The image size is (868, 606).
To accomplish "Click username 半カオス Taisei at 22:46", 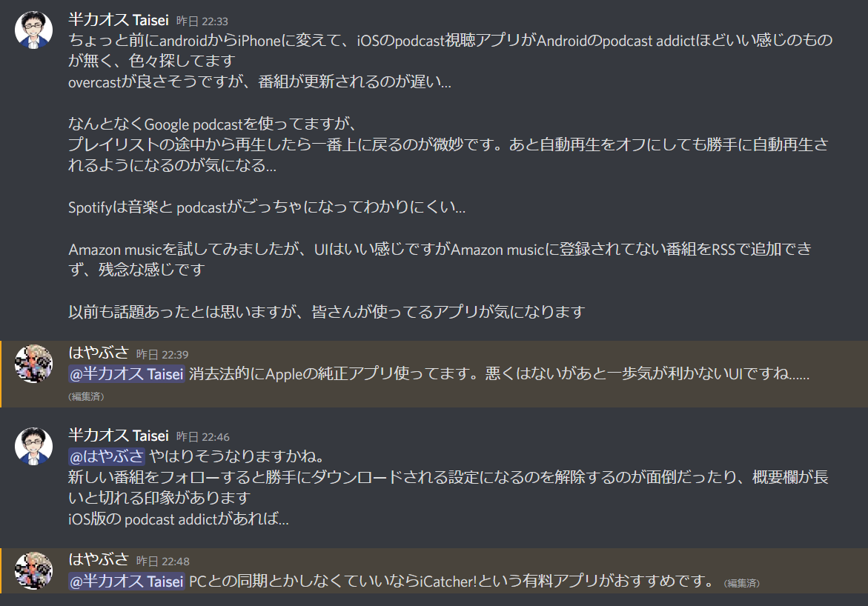I will [119, 436].
